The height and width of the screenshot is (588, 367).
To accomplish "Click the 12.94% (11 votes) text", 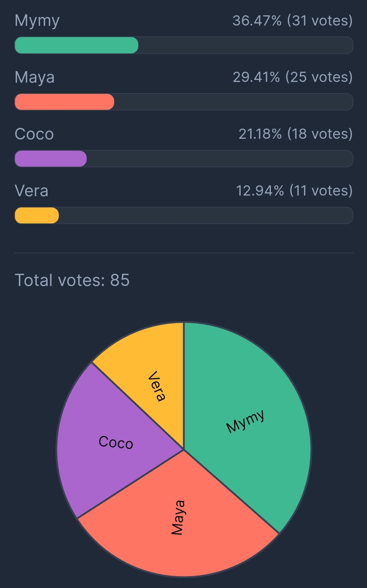I will tap(294, 191).
